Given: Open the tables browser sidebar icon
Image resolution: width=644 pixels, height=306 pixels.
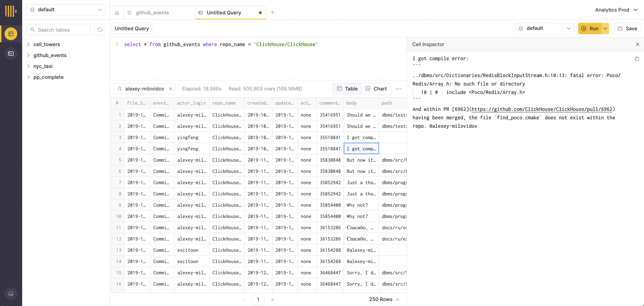Looking at the screenshot, I should pos(11,34).
